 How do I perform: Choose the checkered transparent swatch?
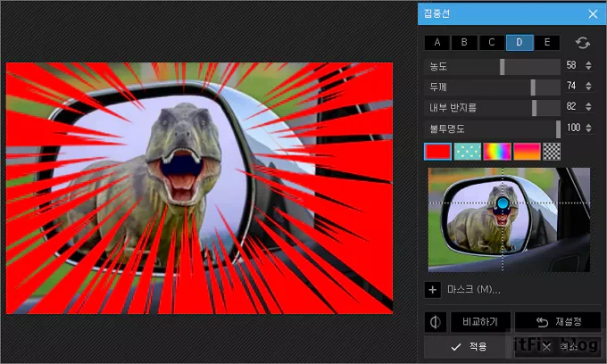[552, 152]
